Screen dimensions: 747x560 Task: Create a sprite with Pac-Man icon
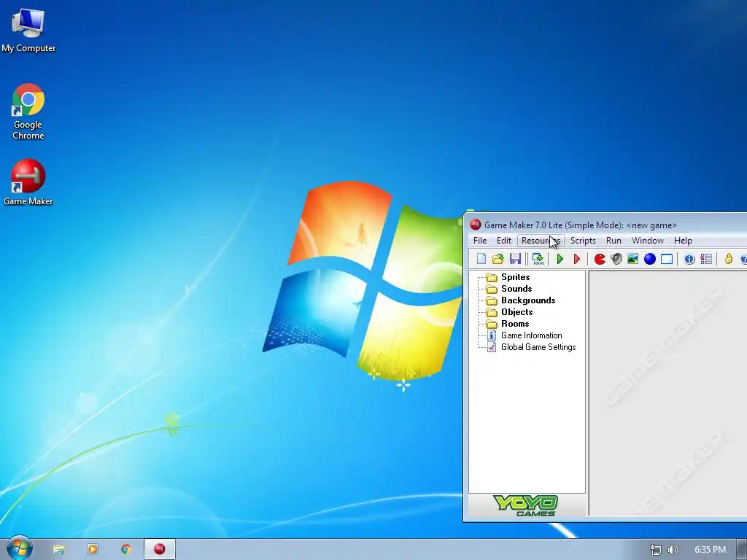click(x=600, y=259)
